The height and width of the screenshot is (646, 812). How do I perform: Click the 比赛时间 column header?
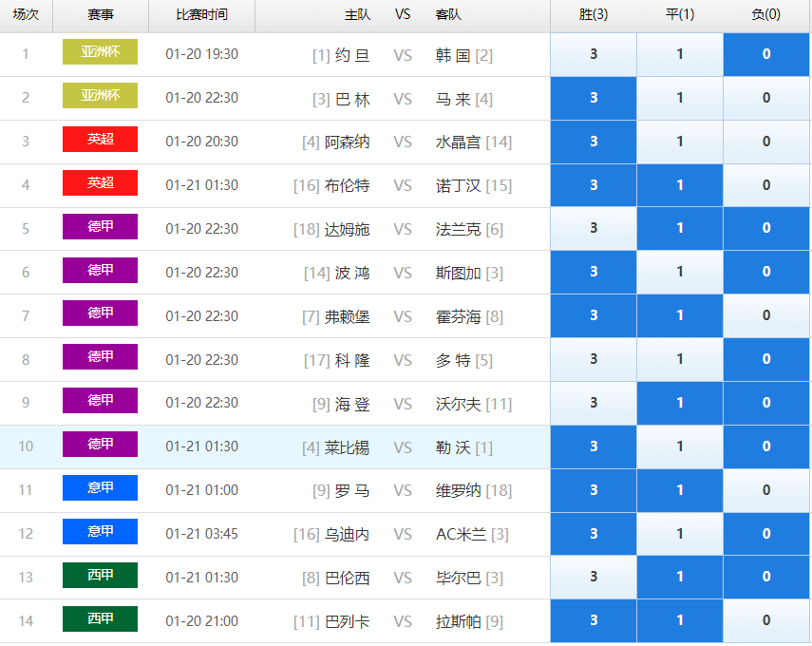(x=202, y=14)
